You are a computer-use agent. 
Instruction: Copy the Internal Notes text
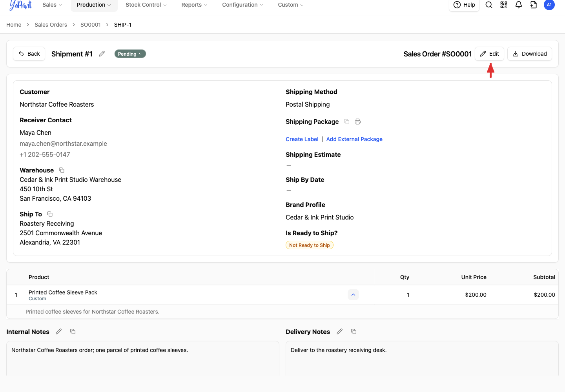coord(73,332)
